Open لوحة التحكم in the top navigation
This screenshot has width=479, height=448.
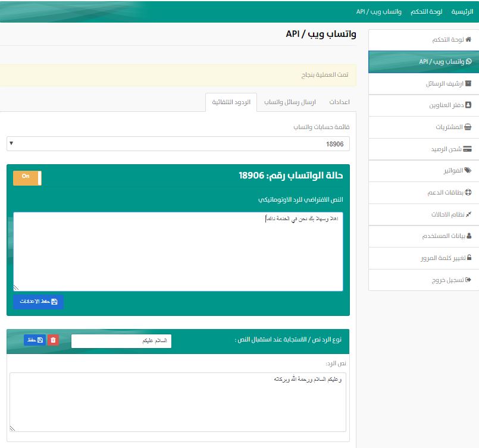pos(426,12)
